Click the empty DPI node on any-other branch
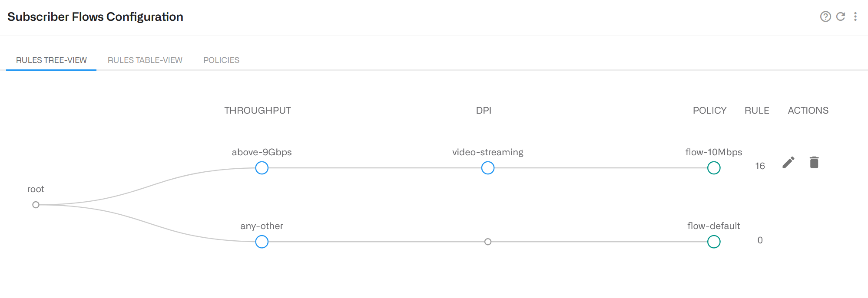This screenshot has height=298, width=868. pos(487,241)
